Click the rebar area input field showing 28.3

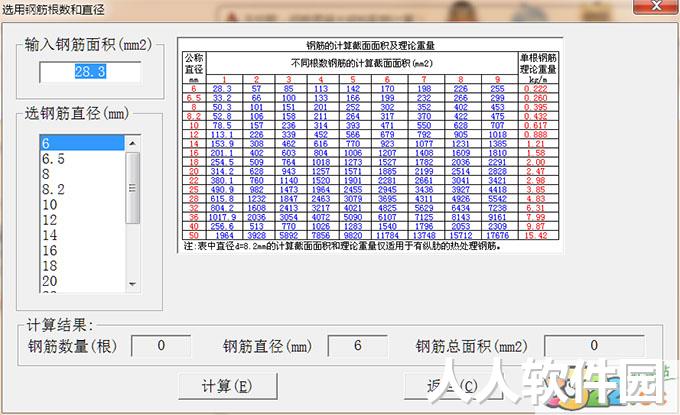point(90,72)
